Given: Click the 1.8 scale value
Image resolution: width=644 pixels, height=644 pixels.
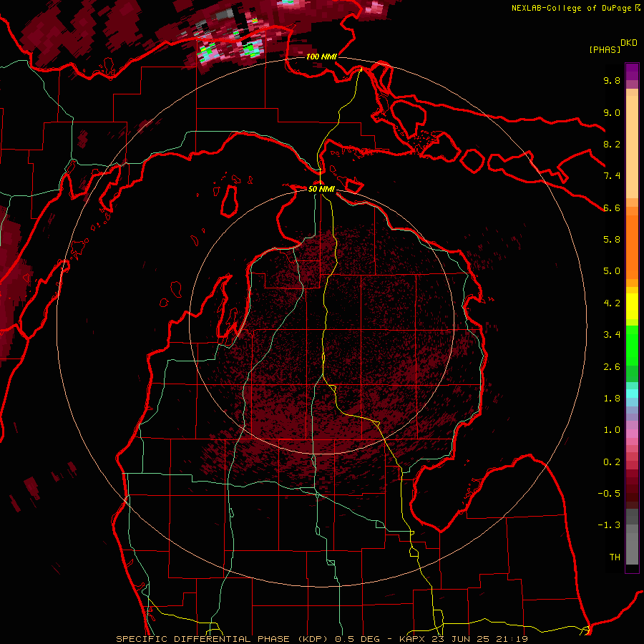Looking at the screenshot, I should (x=612, y=399).
